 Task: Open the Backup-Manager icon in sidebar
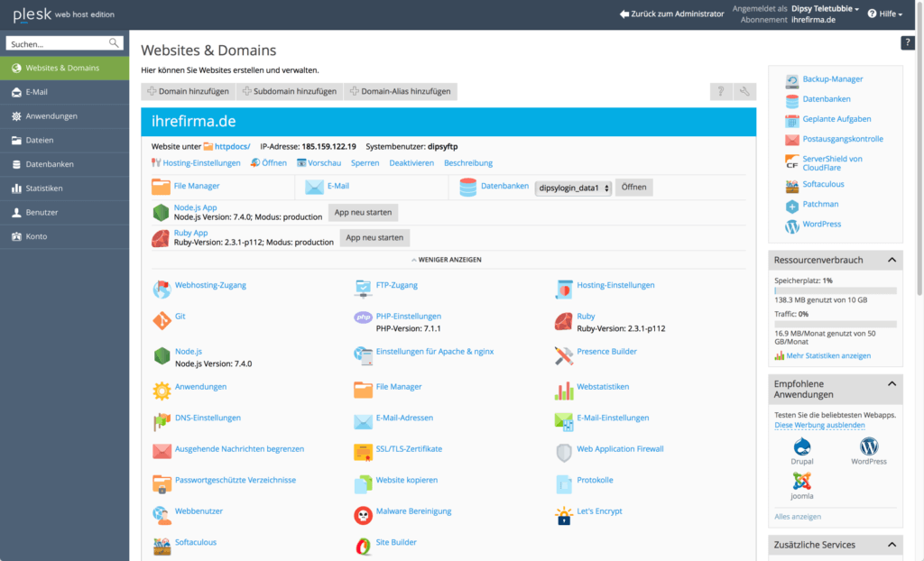(x=791, y=79)
